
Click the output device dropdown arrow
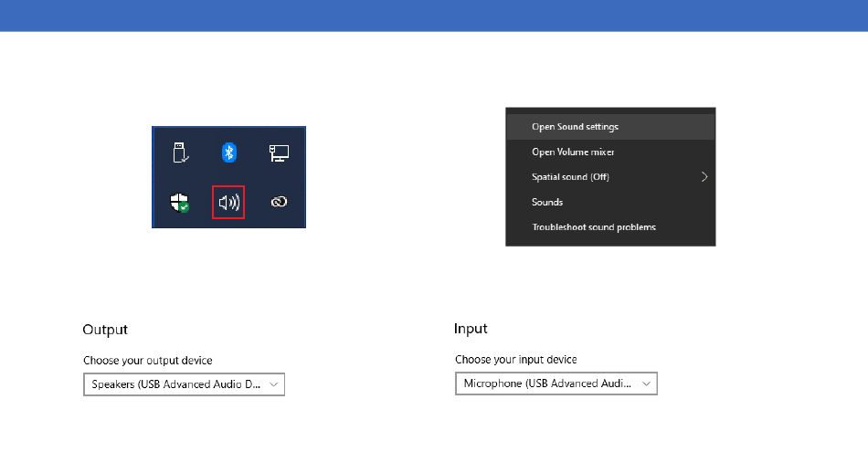pyautogui.click(x=273, y=384)
